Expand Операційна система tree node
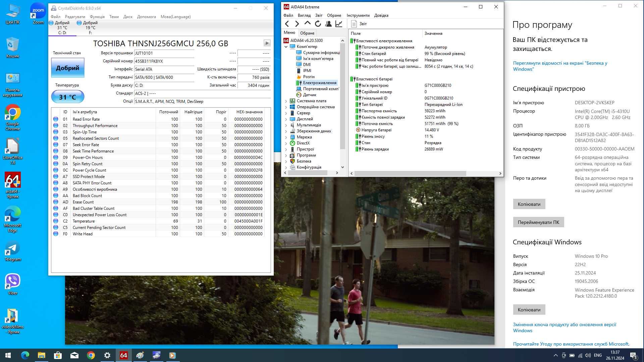 click(286, 107)
